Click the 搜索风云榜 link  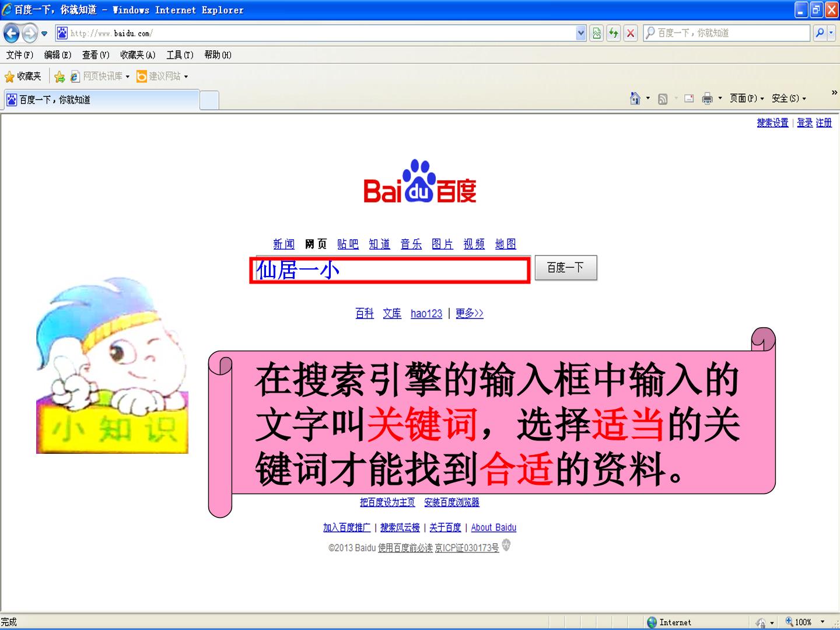[x=400, y=528]
